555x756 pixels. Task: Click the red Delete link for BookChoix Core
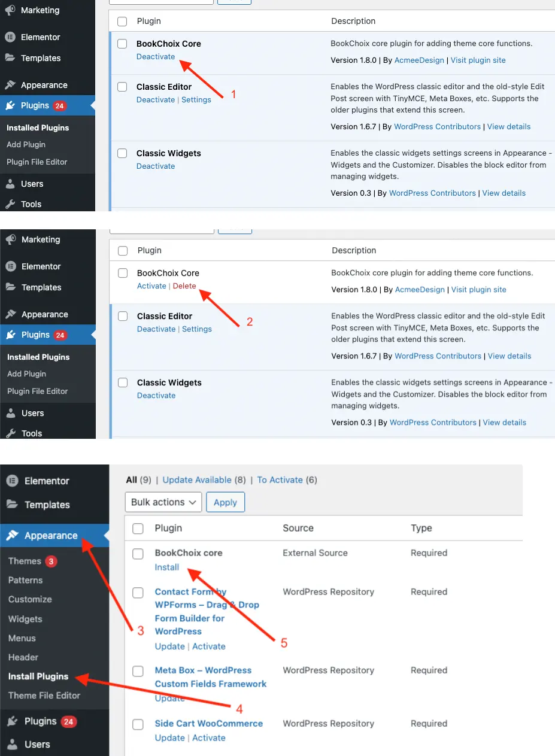184,286
